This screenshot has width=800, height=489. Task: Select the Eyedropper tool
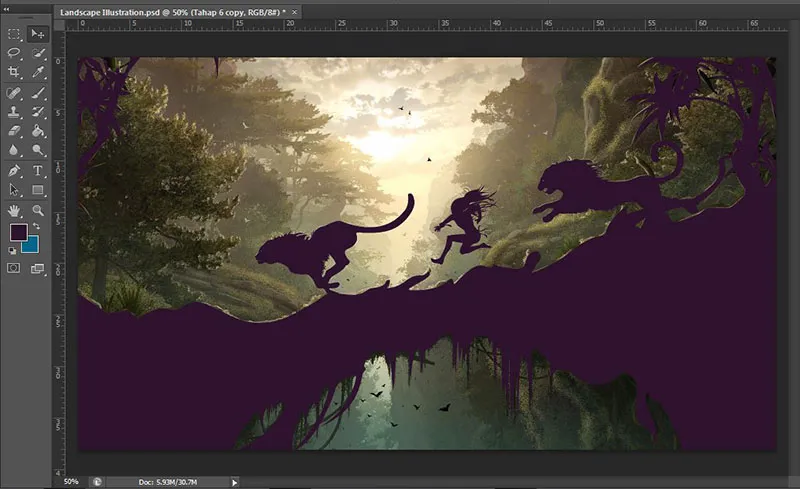(x=38, y=72)
